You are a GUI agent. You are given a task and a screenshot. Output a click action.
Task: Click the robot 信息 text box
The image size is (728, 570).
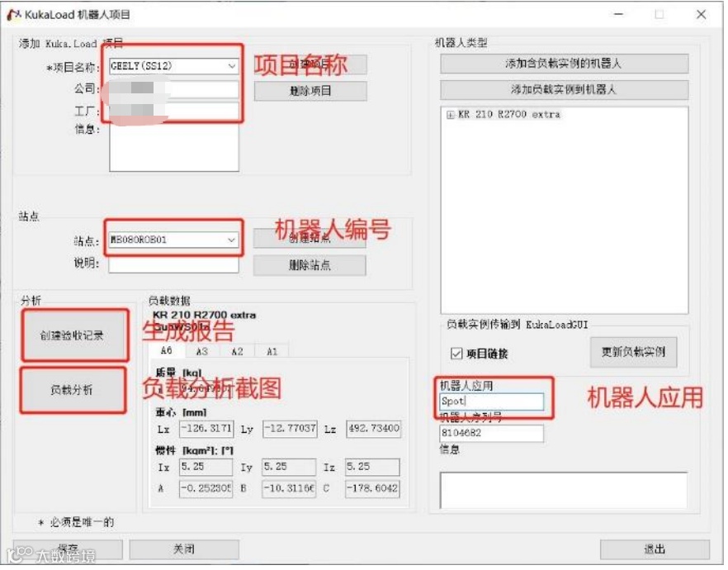(564, 490)
